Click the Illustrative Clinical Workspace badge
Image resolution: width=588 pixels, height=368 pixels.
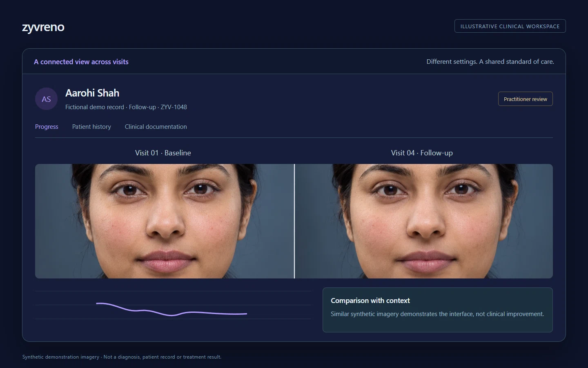(510, 26)
